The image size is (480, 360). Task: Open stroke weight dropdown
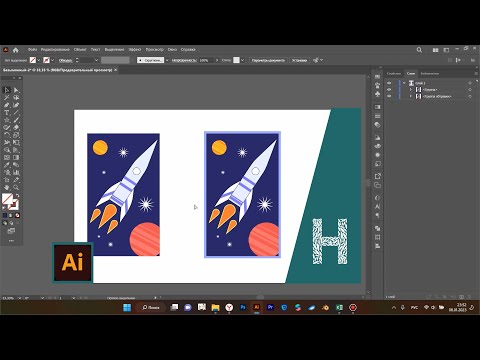96,60
